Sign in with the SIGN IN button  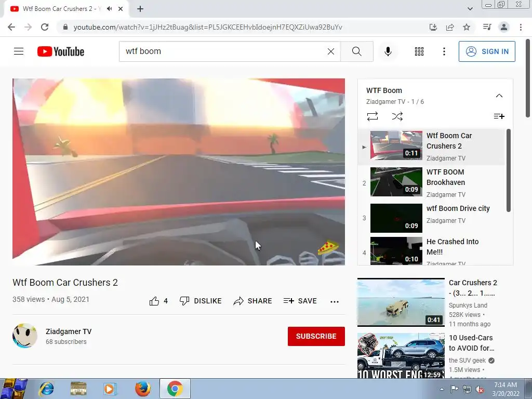pos(487,51)
